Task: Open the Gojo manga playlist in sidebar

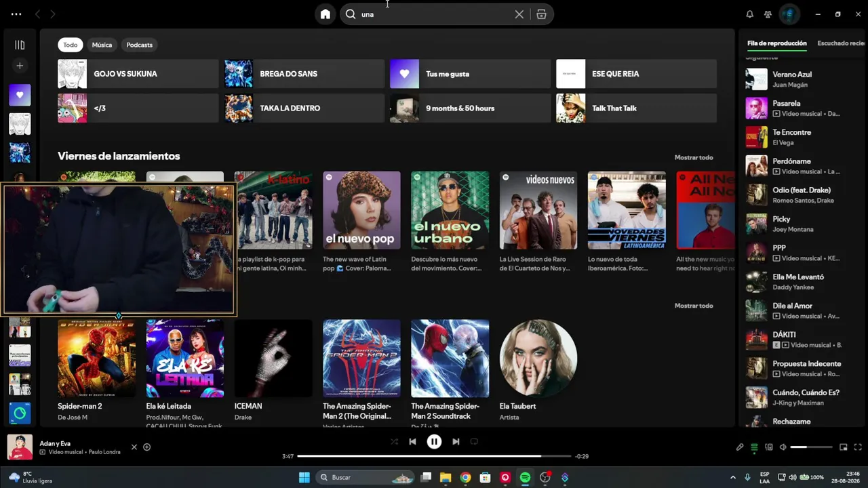Action: (20, 124)
